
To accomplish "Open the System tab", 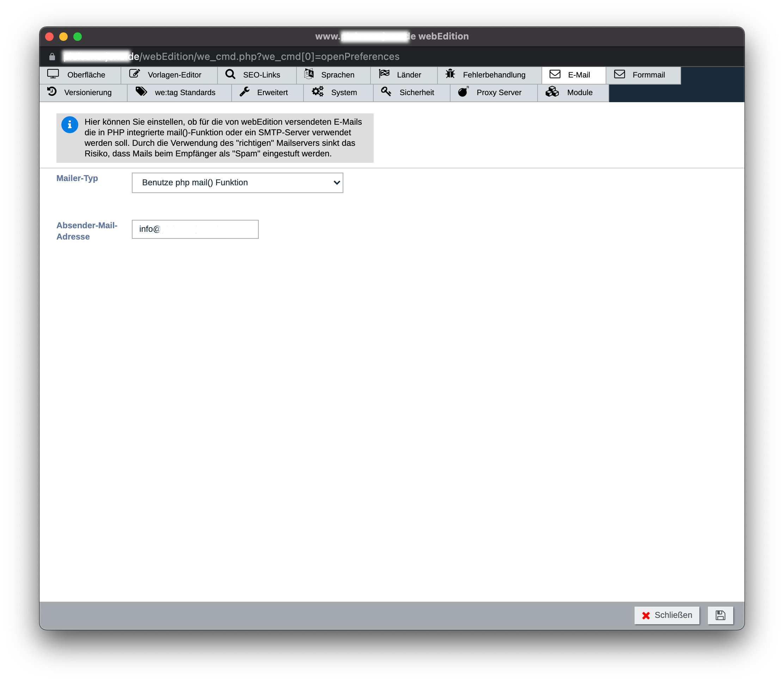I will pos(338,93).
